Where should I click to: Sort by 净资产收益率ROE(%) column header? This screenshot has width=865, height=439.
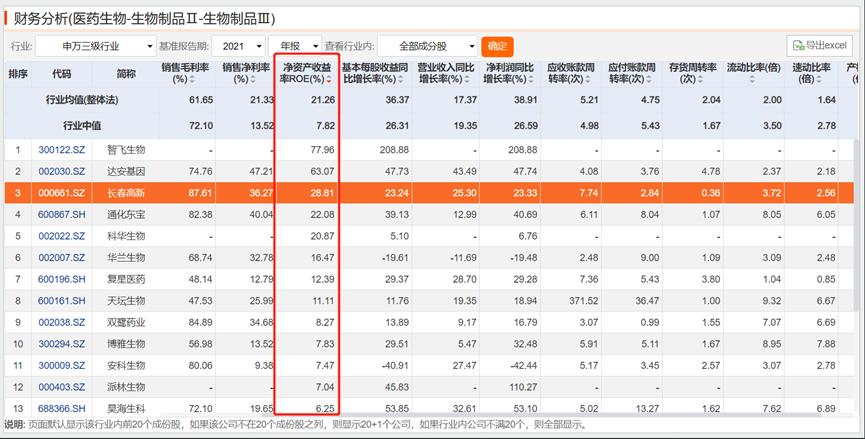coord(306,73)
